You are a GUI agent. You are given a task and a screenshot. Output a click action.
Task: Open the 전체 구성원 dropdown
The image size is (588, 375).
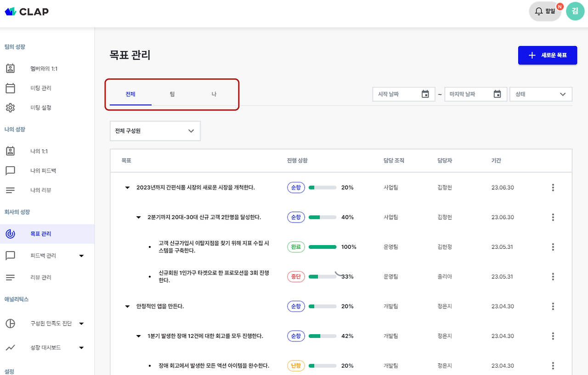(155, 131)
